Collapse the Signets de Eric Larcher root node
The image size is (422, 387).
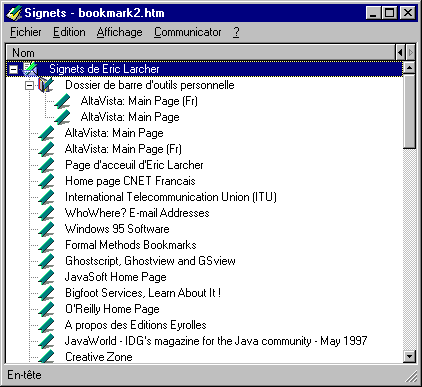click(x=14, y=69)
